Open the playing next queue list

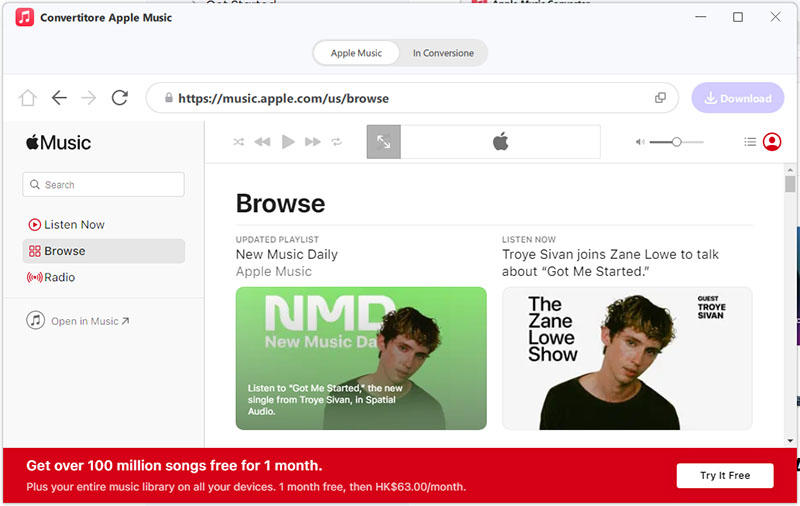[750, 142]
